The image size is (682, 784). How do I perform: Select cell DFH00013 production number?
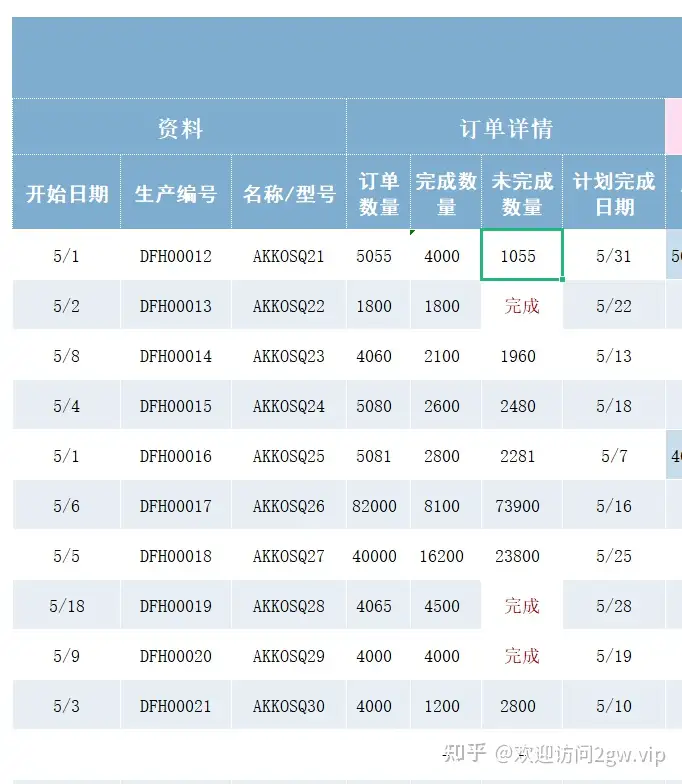click(176, 305)
